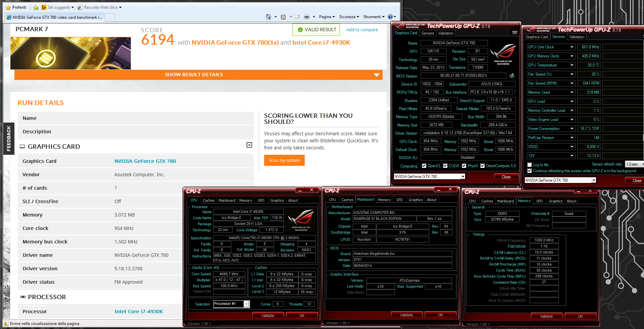Click the BIOS save chip icon in GPU-Z
Image resolution: width=644 pixels, height=329 pixels.
(512, 76)
